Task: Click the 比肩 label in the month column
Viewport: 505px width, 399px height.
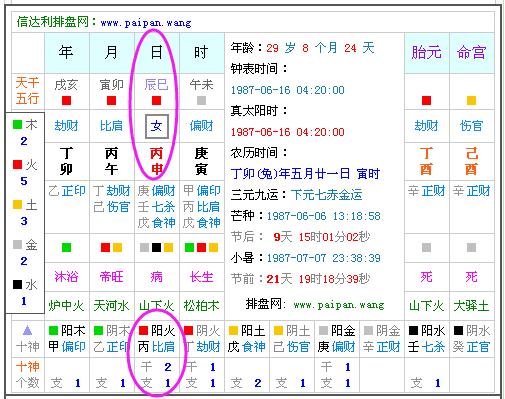Action: tap(111, 126)
